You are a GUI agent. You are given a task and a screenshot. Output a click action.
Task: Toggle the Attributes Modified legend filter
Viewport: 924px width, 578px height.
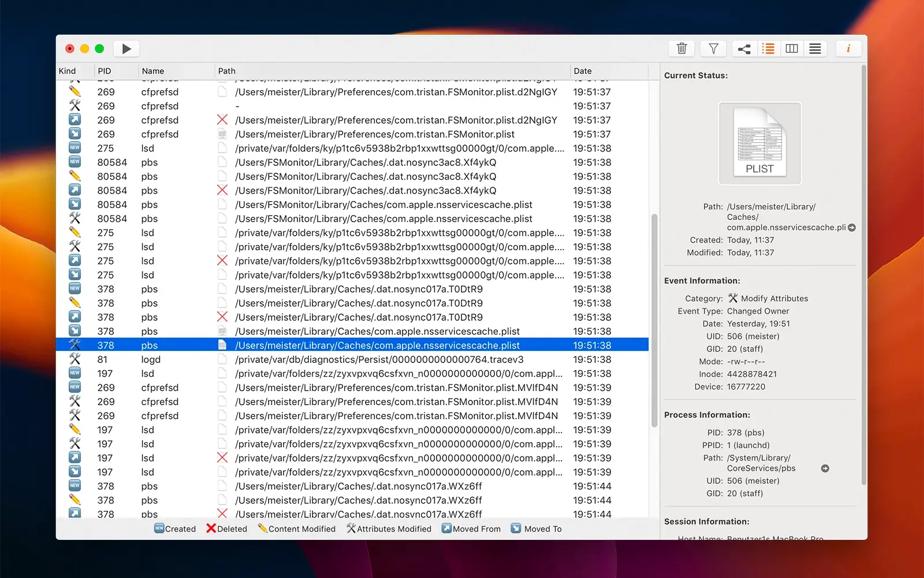coord(389,529)
